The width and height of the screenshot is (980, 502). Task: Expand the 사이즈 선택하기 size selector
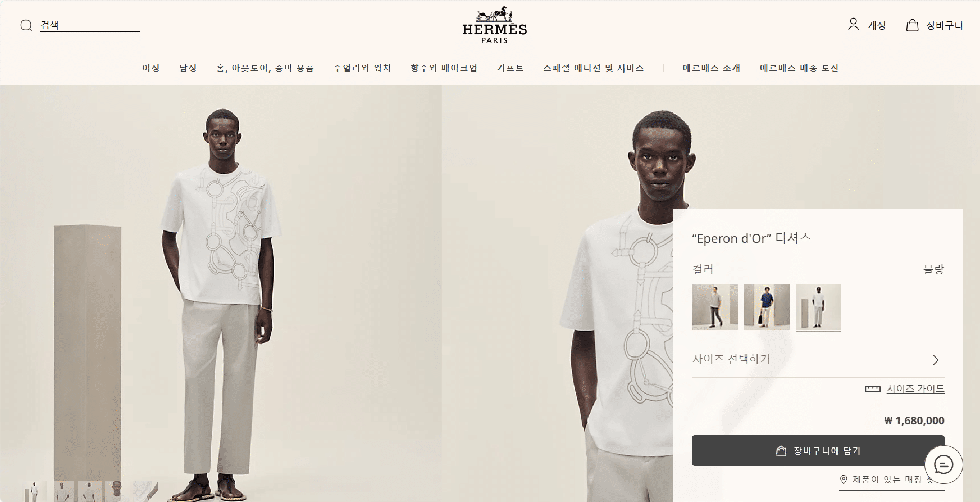(818, 359)
